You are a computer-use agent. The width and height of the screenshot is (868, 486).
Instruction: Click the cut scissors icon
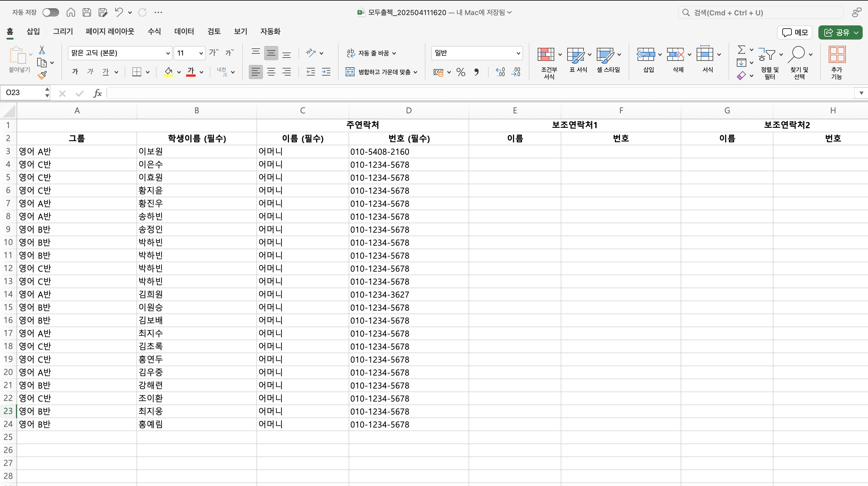tap(42, 50)
